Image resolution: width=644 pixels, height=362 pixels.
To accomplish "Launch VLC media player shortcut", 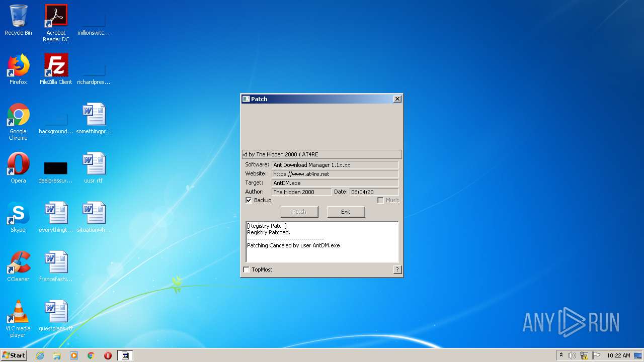I will [x=18, y=319].
